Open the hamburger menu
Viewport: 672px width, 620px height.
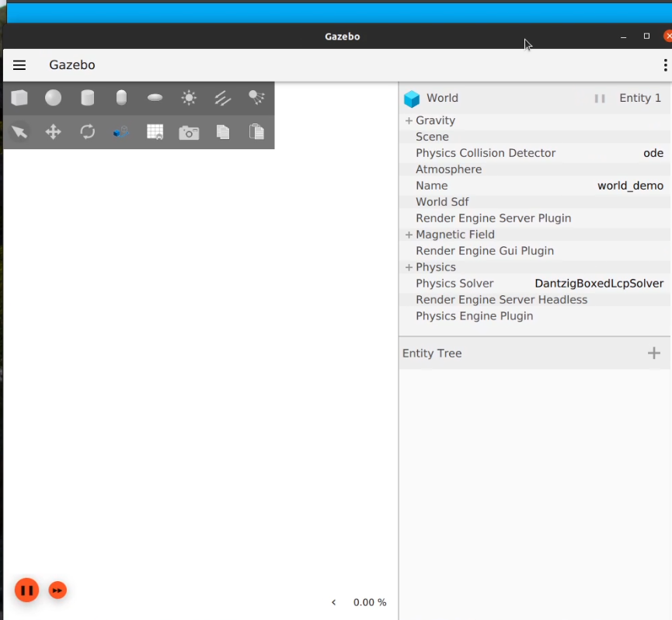tap(19, 65)
